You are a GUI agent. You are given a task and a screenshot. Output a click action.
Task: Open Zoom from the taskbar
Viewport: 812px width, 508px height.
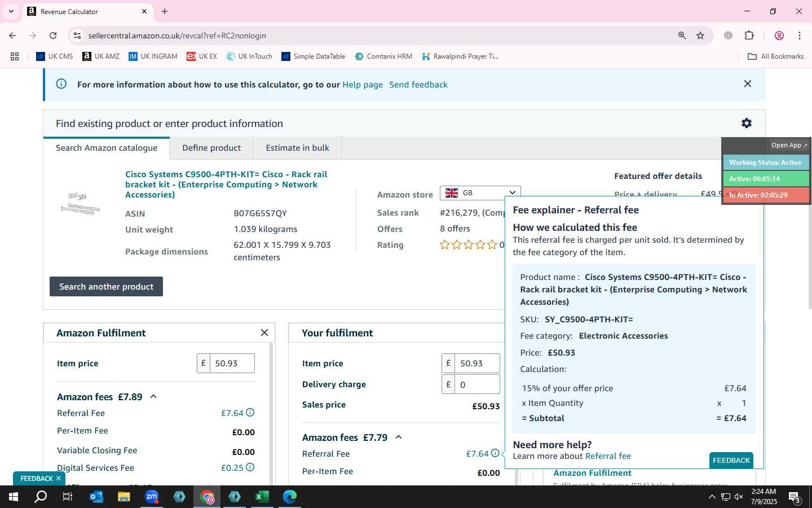coord(152,497)
